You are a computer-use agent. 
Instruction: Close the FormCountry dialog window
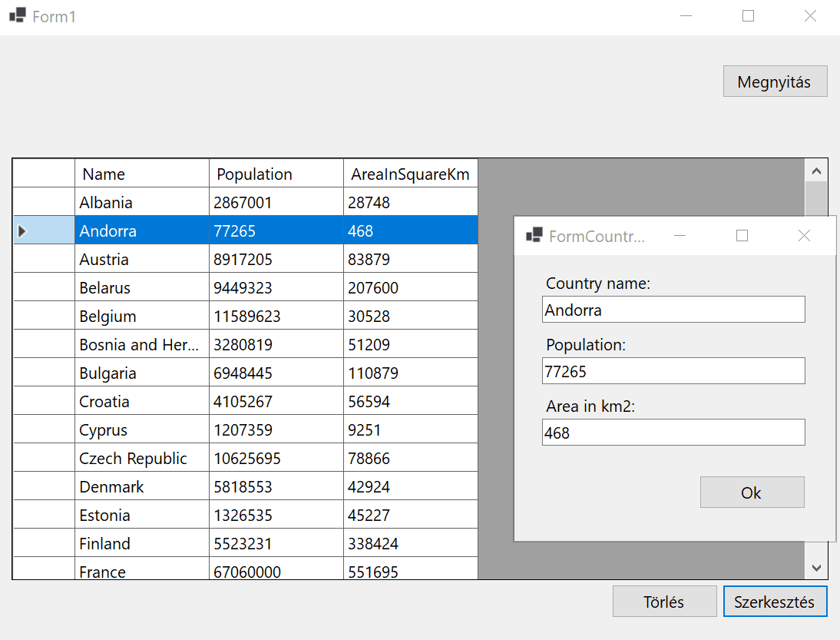(x=804, y=236)
